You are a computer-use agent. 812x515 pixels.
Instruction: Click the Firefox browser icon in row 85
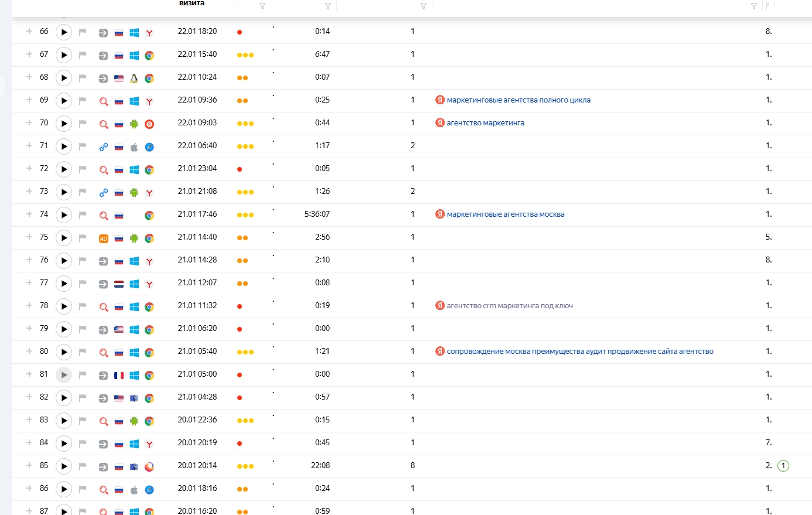[x=149, y=467]
